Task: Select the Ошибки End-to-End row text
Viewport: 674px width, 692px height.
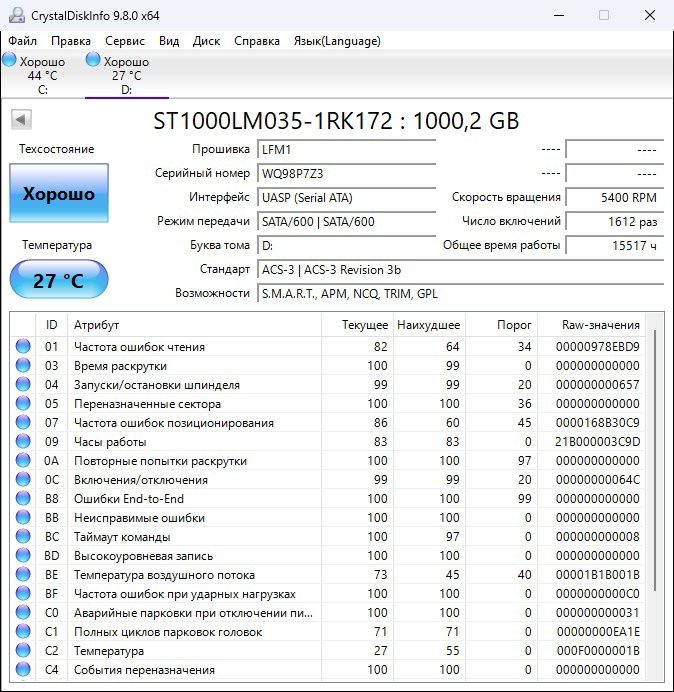Action: 129,499
